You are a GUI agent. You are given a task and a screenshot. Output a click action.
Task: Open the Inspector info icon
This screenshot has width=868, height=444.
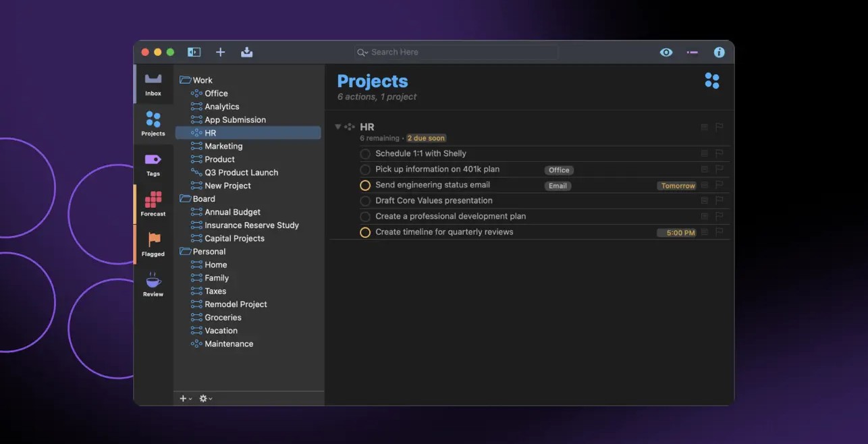pyautogui.click(x=720, y=52)
